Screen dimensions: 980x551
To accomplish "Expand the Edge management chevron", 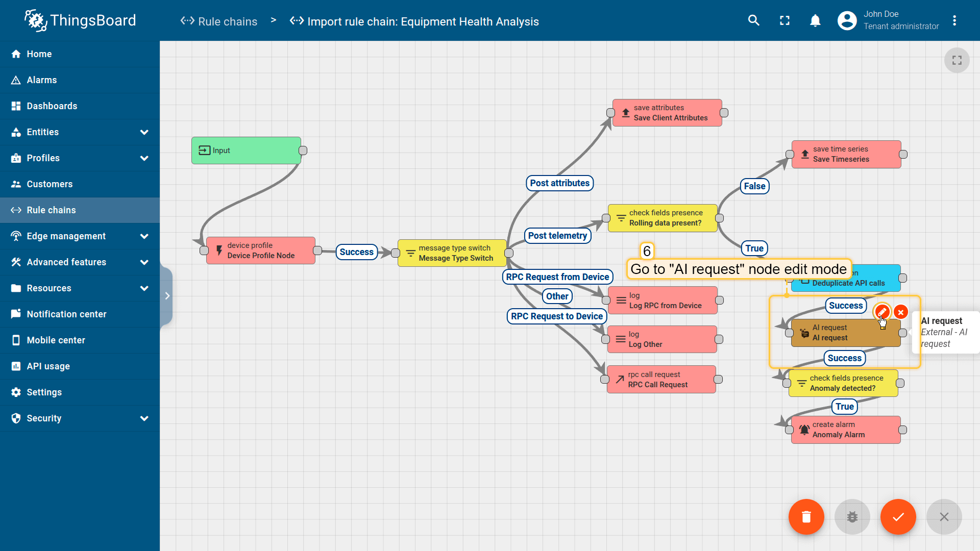I will 144,236.
